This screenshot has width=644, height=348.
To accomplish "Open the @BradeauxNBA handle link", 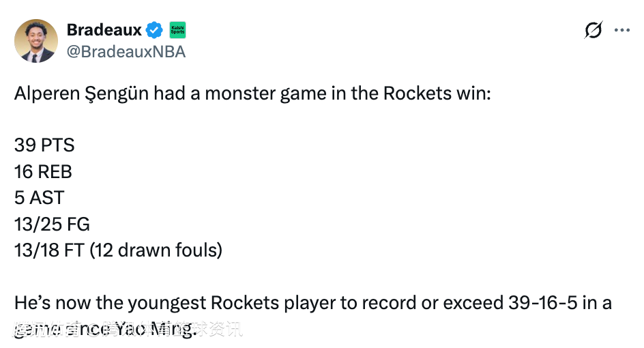I will [126, 52].
